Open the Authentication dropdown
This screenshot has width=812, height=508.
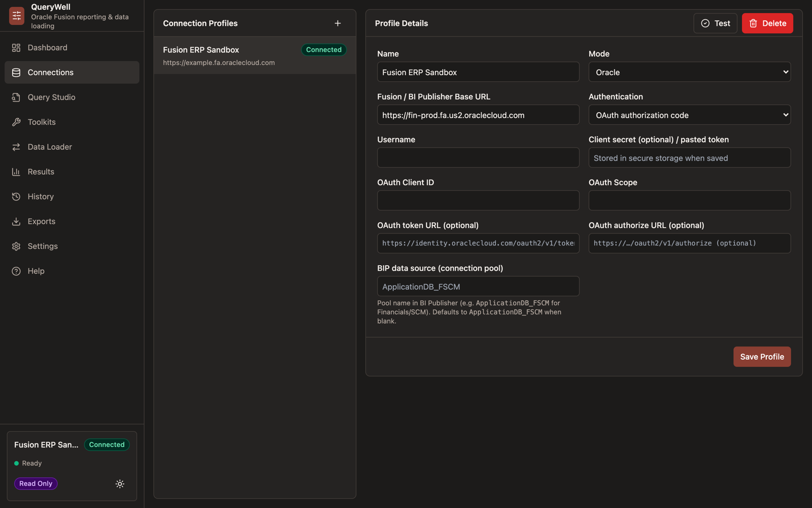point(690,115)
